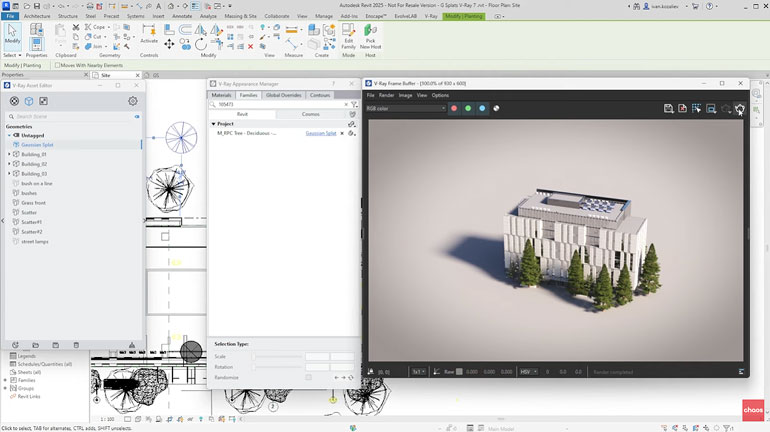The height and width of the screenshot is (432, 770).
Task: Expand Building_01 in the geometries list
Action: tap(9, 155)
